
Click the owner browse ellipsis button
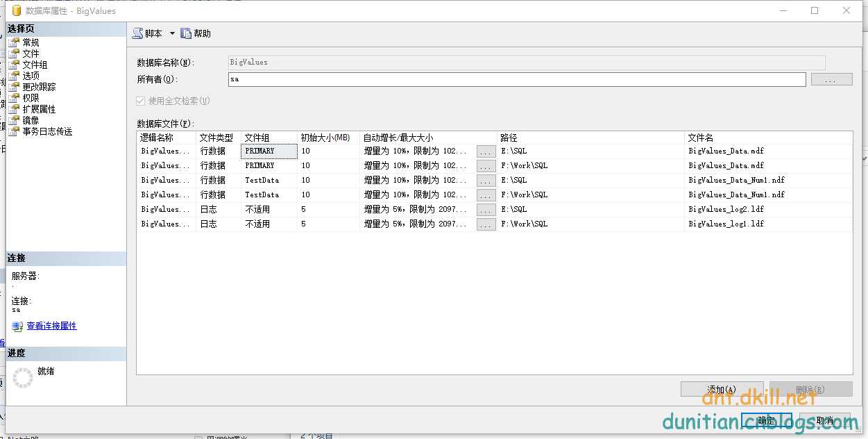tap(832, 79)
